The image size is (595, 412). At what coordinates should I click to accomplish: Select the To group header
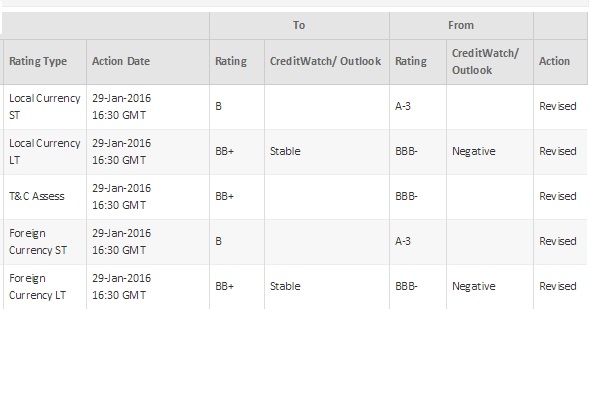pos(299,25)
